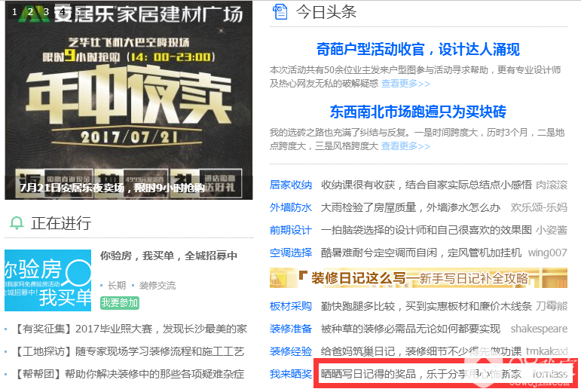This screenshot has width=581, height=392.
Task: Open the 【工地探访】 article link
Action: pyautogui.click(x=128, y=351)
